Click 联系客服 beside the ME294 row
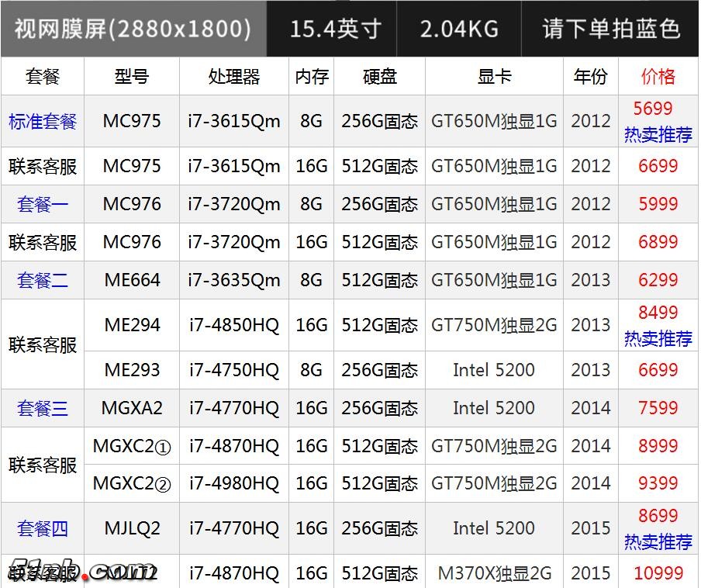Screen dimensions: 701x588 (42, 347)
